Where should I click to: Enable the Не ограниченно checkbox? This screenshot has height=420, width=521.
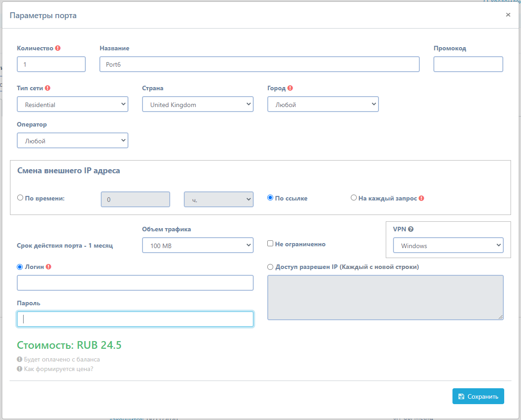click(x=270, y=244)
